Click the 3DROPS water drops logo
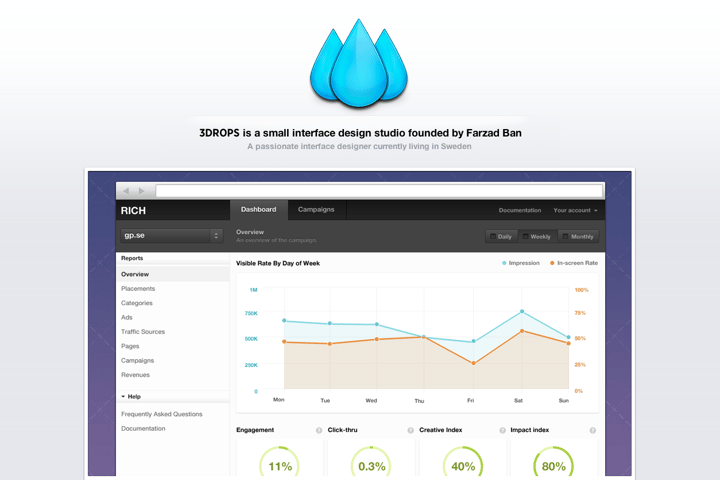 (359, 63)
